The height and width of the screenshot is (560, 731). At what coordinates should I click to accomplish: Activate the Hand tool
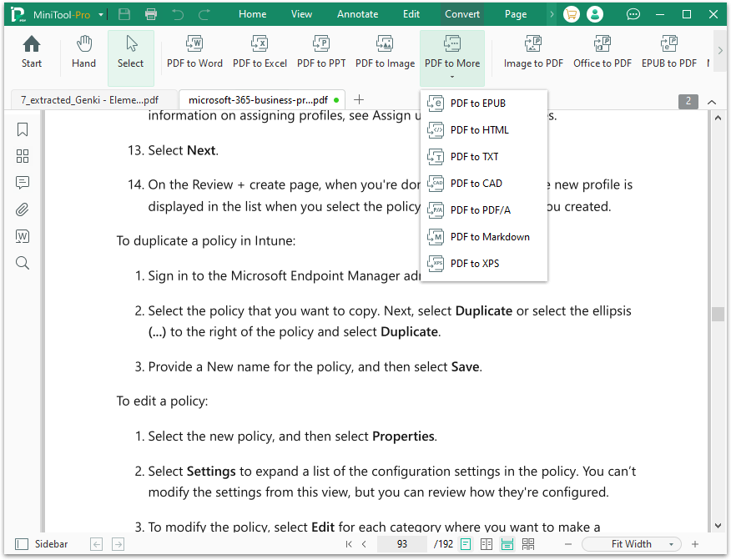click(84, 52)
